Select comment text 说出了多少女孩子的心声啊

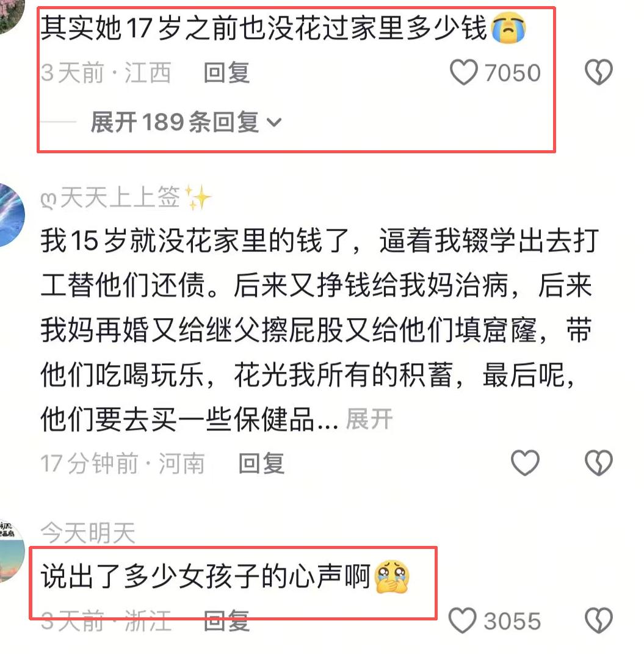(x=206, y=577)
